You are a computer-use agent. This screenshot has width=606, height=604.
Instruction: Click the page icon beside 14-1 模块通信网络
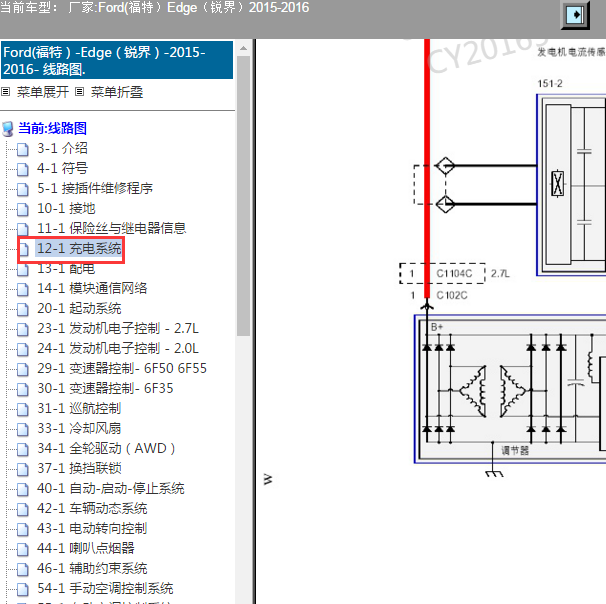(x=23, y=289)
